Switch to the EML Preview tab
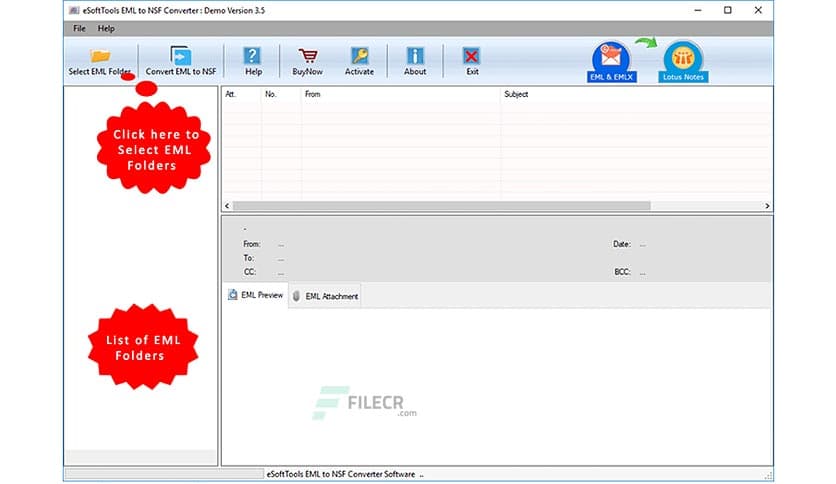The width and height of the screenshot is (836, 484). 255,295
